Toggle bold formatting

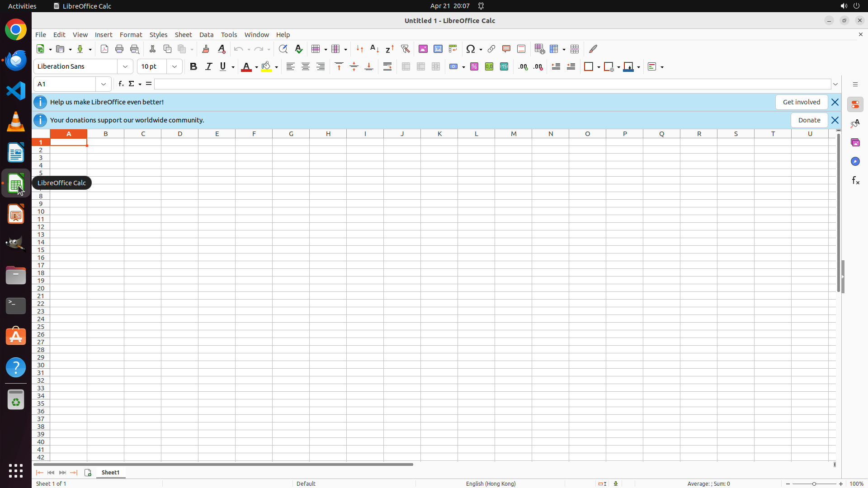click(x=193, y=66)
